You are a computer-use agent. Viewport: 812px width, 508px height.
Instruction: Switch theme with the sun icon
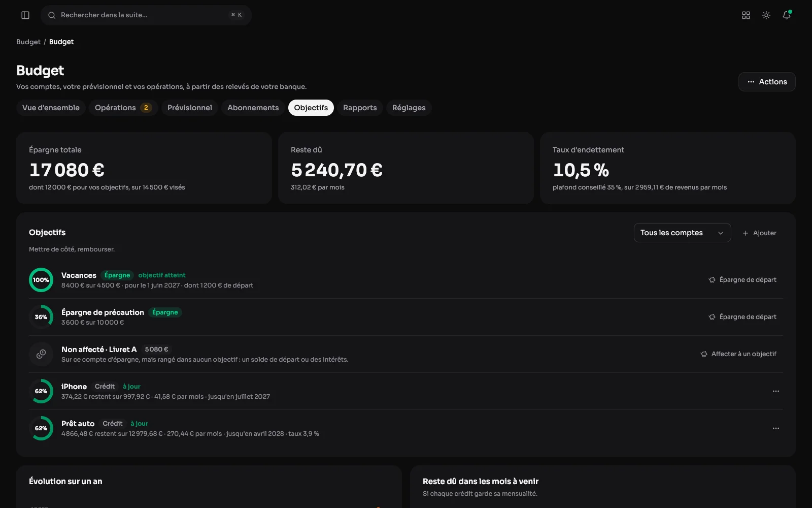pyautogui.click(x=766, y=15)
